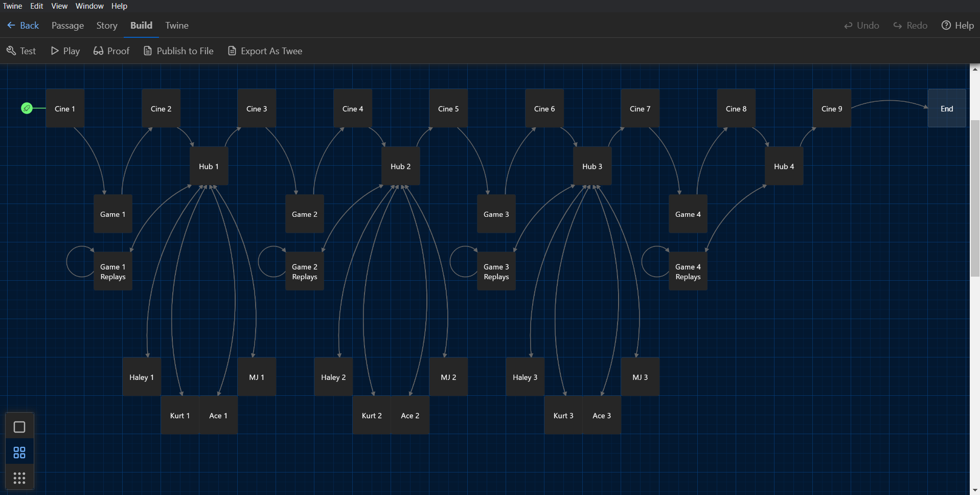Open the Window menu
The height and width of the screenshot is (495, 980).
pos(89,6)
